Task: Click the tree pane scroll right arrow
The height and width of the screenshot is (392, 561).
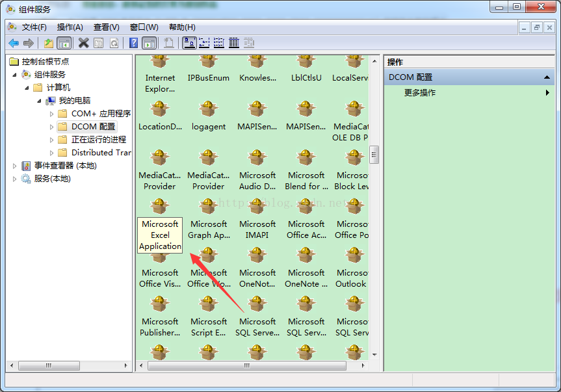Action: point(125,365)
